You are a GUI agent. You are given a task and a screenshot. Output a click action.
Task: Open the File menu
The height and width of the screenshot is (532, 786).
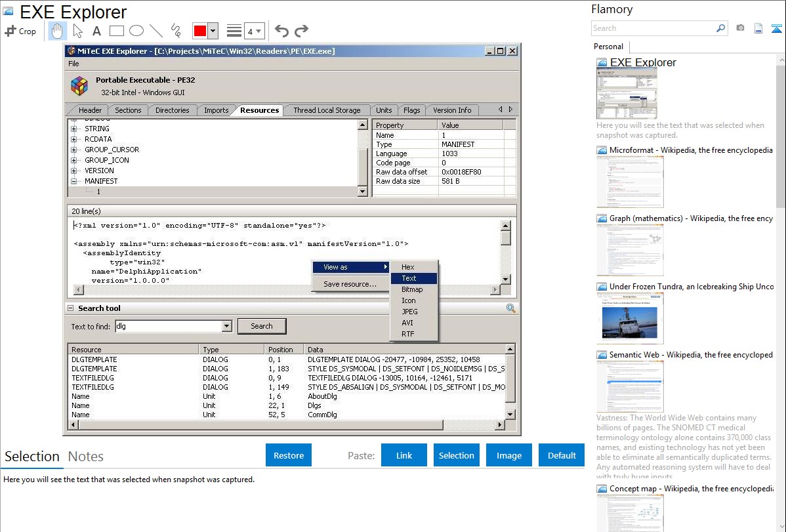(73, 64)
